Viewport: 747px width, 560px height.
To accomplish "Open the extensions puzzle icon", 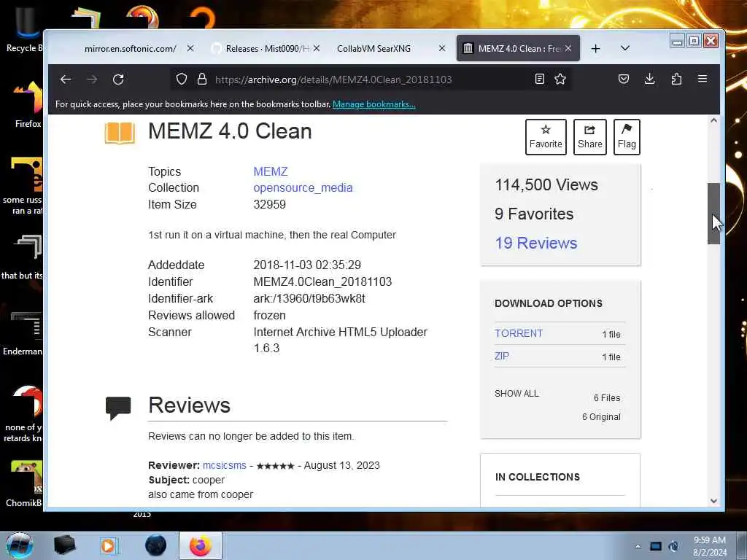I will [x=676, y=79].
